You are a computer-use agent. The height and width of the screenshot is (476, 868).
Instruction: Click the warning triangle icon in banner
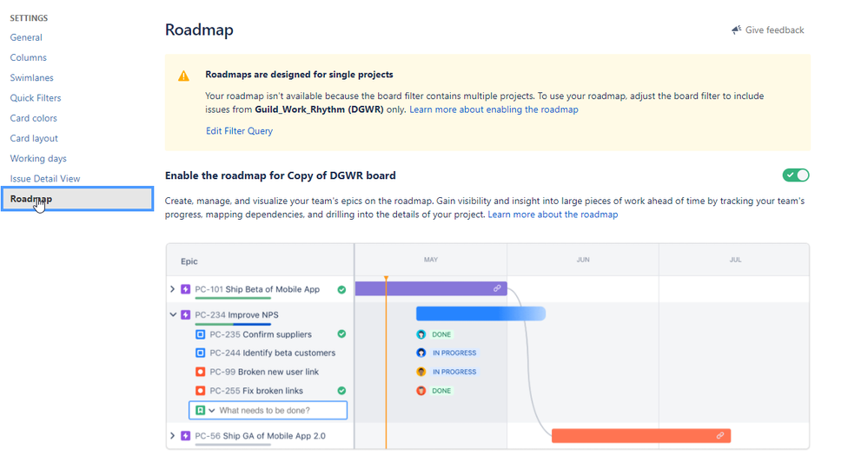pyautogui.click(x=184, y=76)
